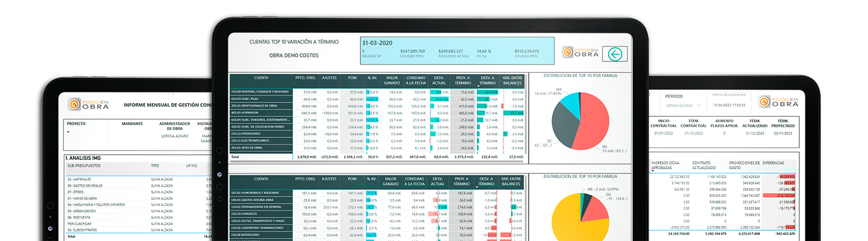The height and width of the screenshot is (241, 868).
Task: Select row 210.13-Operadores
Action: (x=377, y=134)
